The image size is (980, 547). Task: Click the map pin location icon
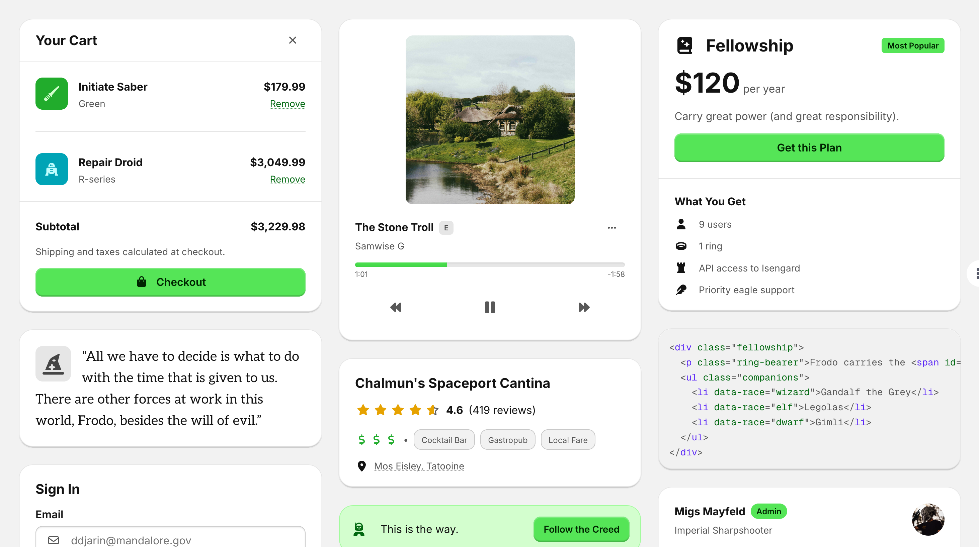tap(361, 466)
